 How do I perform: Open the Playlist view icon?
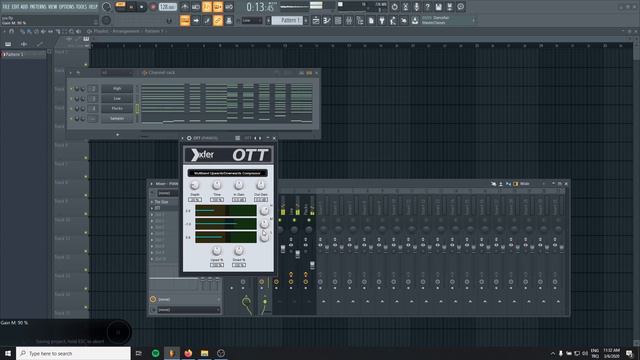pos(316,20)
